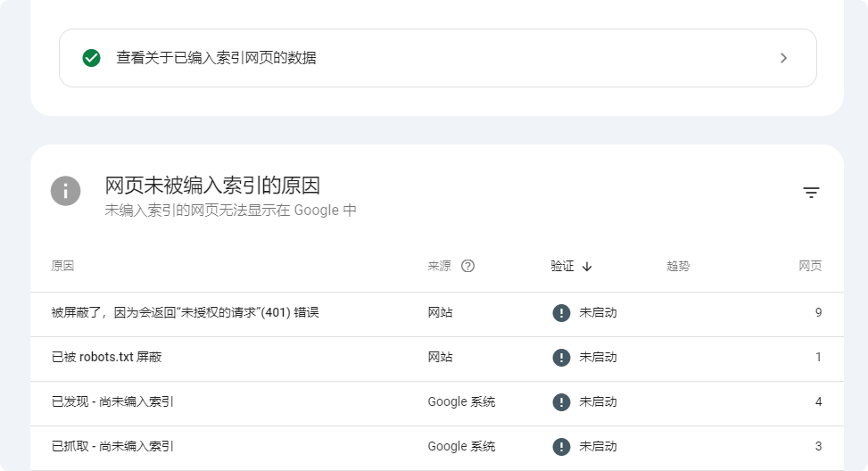Sort by the 原因 column header

[62, 266]
